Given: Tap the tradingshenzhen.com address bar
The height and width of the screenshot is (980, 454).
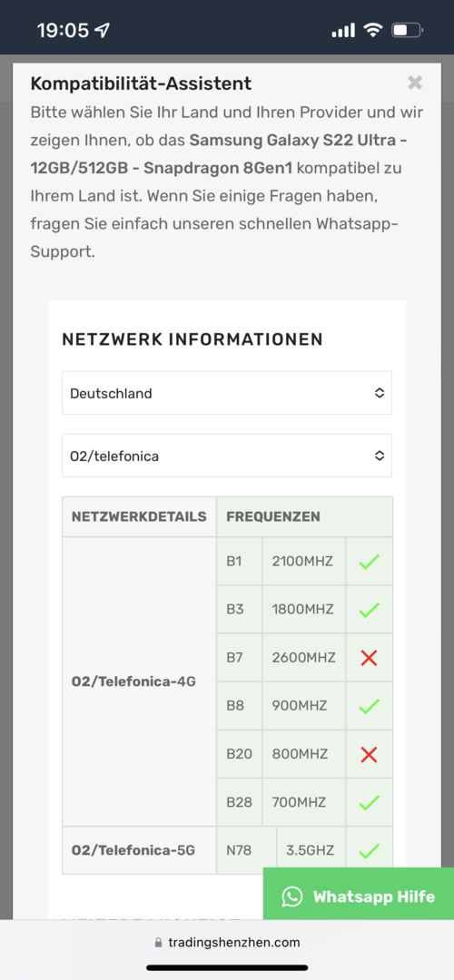Looking at the screenshot, I should [227, 943].
